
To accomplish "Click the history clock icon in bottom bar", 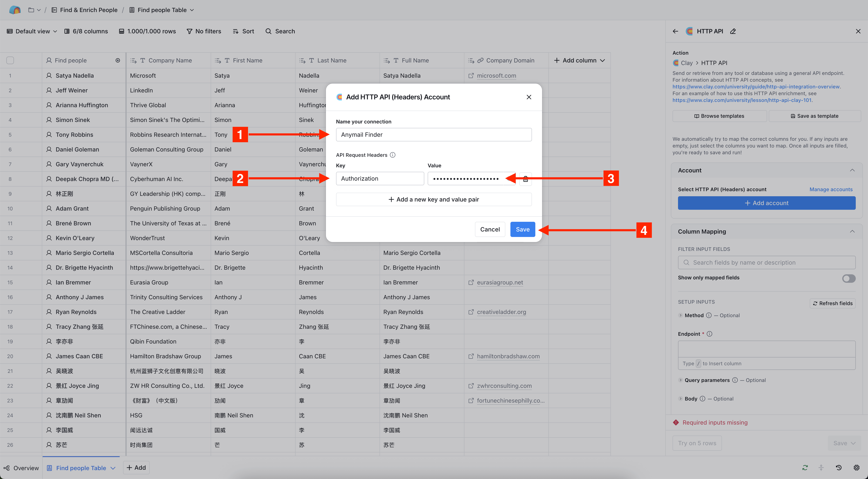I will pos(839,468).
